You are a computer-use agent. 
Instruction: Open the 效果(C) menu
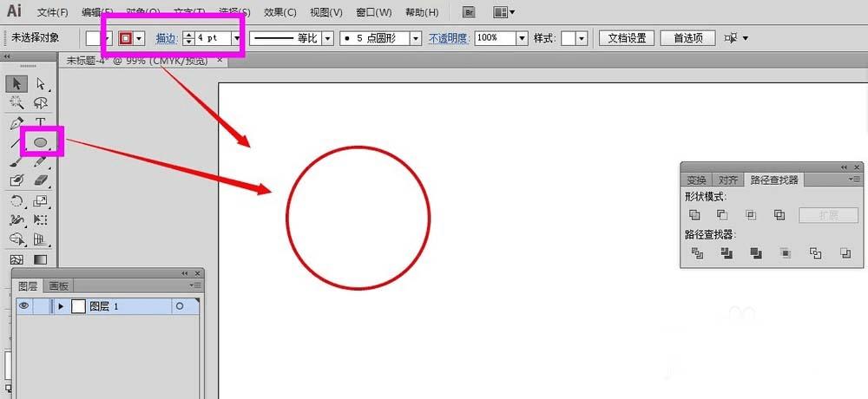click(x=279, y=12)
